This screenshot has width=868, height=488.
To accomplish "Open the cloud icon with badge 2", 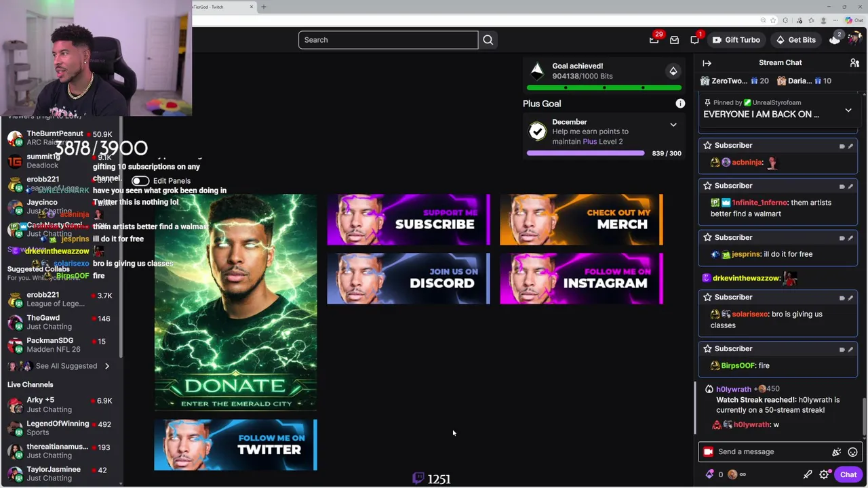I will pos(835,39).
